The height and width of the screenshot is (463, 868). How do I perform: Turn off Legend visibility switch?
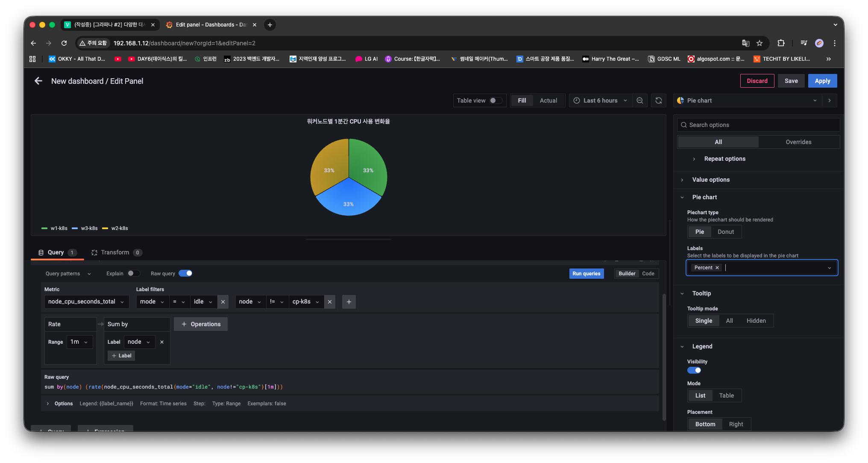[x=694, y=371]
